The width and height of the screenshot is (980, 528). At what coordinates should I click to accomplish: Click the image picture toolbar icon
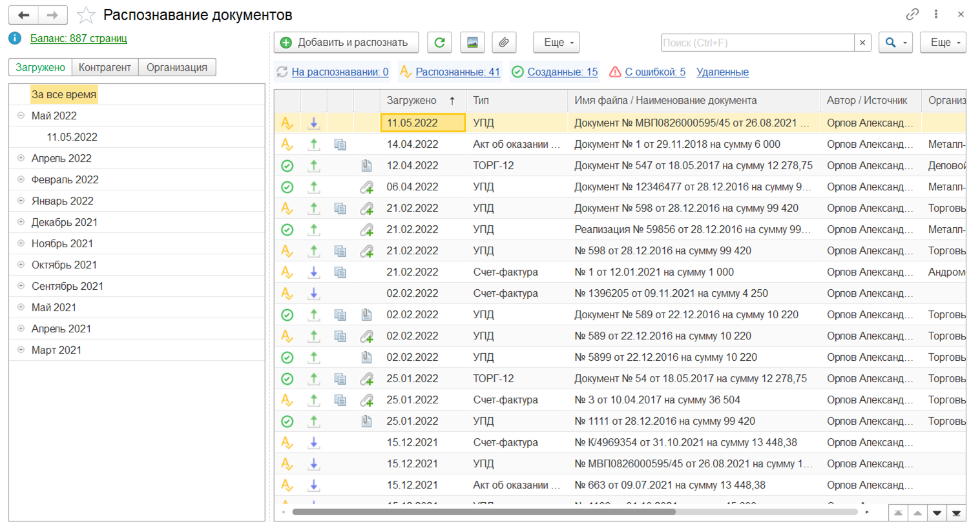(472, 43)
